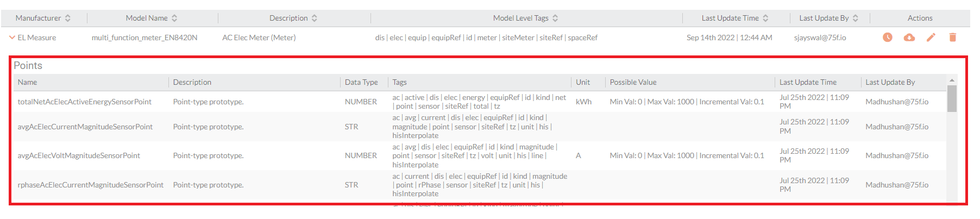This screenshot has width=980, height=219.
Task: Sort by Manufacturer column arrows
Action: coord(68,18)
